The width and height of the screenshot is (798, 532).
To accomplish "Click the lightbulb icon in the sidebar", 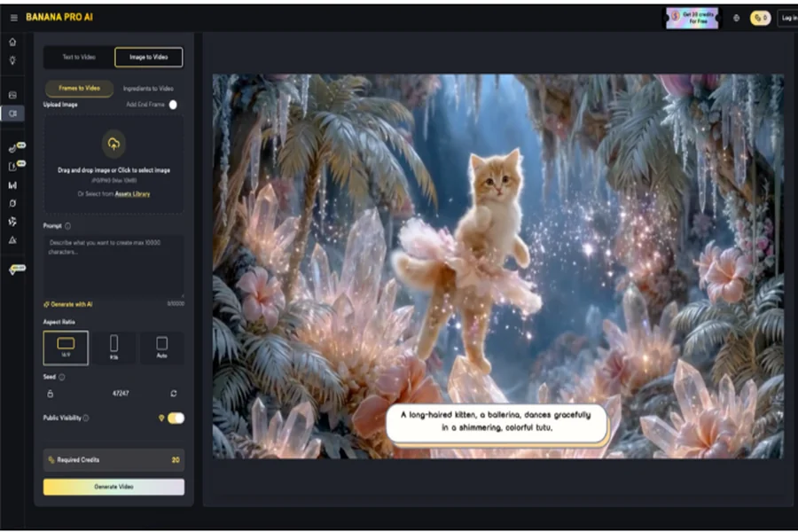I will (12, 60).
